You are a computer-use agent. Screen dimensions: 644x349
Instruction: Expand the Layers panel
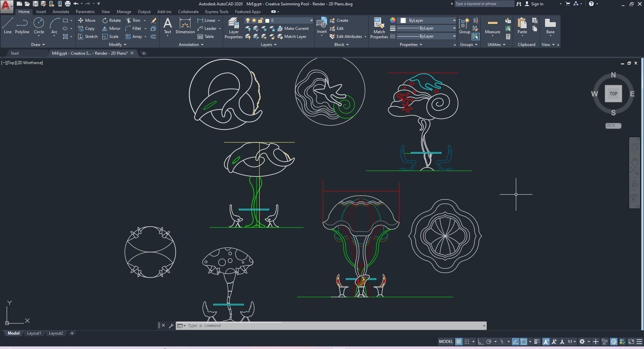pos(269,45)
